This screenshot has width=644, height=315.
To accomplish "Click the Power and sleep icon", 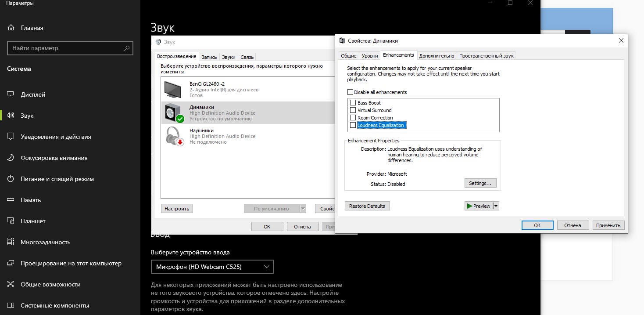I will coord(11,179).
